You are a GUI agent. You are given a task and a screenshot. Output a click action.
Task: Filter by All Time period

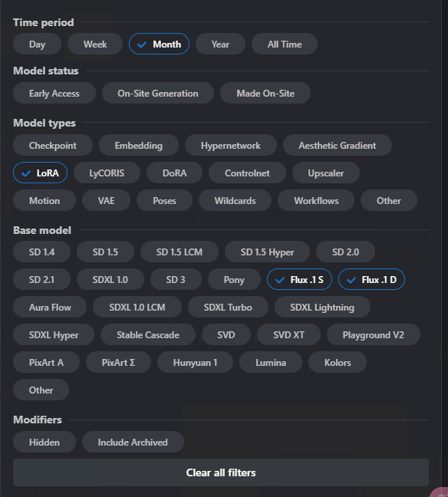[285, 44]
